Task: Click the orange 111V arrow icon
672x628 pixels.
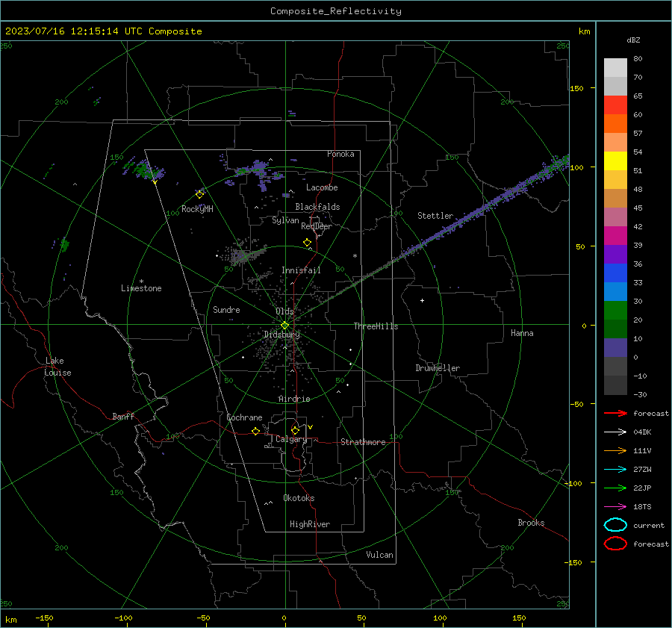Action: pos(615,450)
